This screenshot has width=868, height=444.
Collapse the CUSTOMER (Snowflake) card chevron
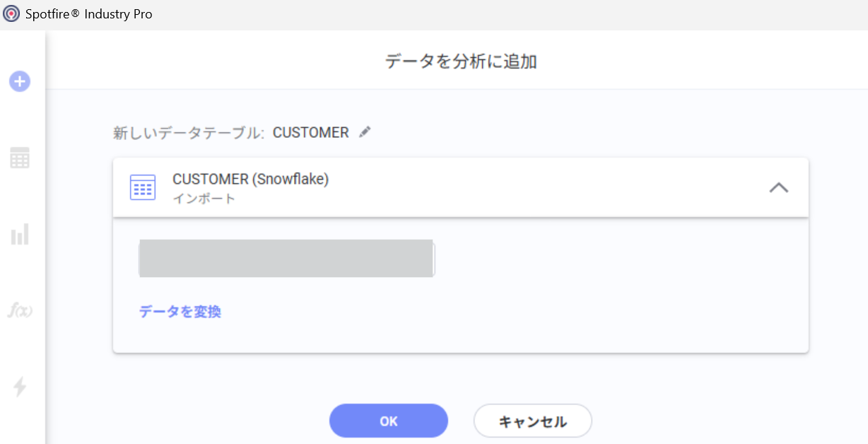point(778,187)
